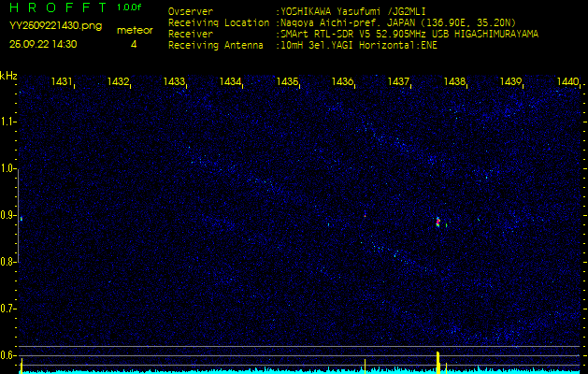Select the SMArt RTL-SDR V5 receiver description
Image resolution: width=588 pixels, height=374 pixels.
click(x=409, y=35)
